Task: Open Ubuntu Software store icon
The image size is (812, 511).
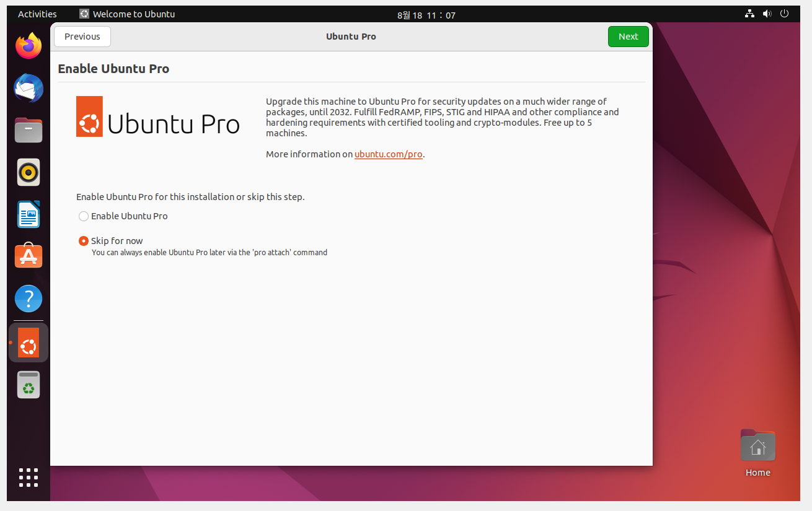Action: coord(29,256)
